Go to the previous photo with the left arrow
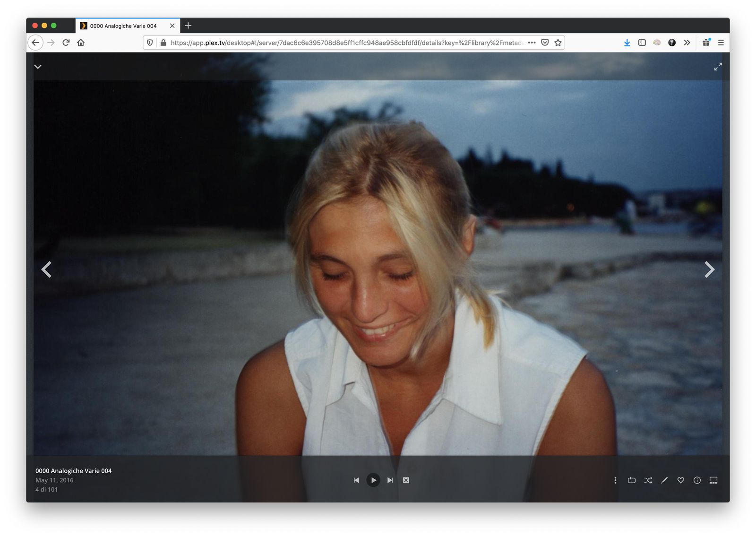The image size is (756, 537). point(46,269)
